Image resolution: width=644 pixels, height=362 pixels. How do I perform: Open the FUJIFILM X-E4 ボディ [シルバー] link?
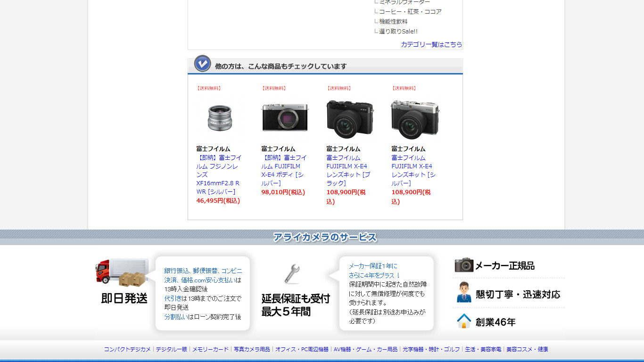tap(284, 170)
